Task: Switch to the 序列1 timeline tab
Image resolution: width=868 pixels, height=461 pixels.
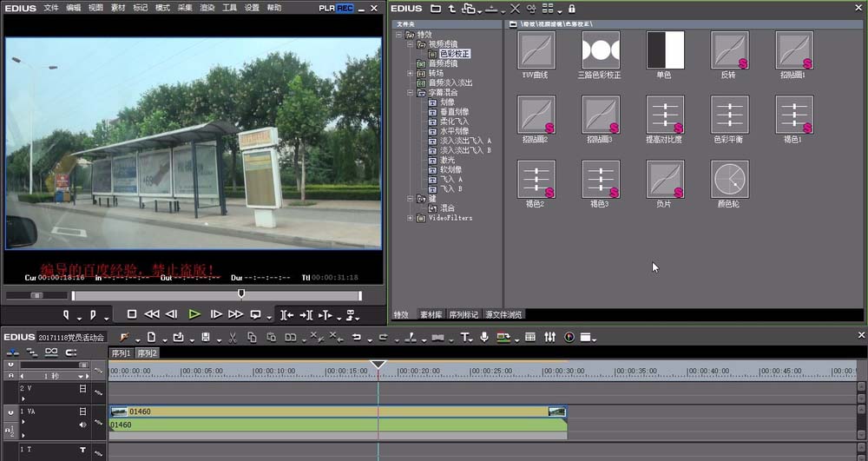Action: pos(121,353)
